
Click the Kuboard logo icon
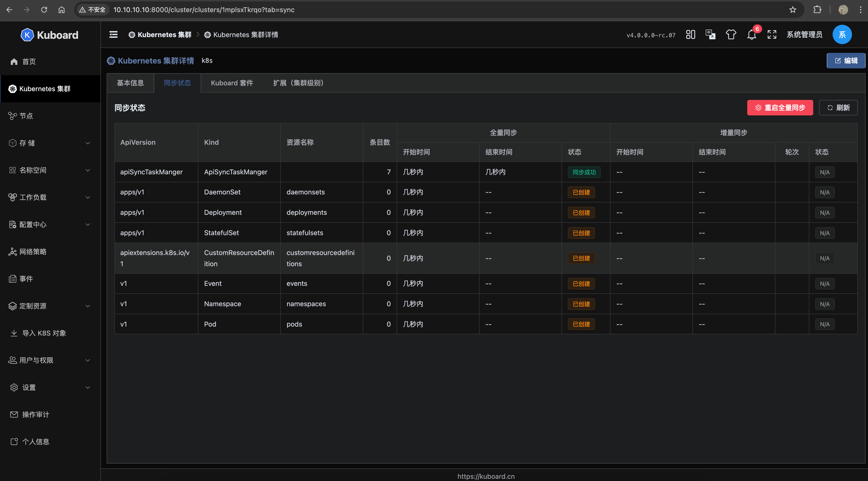coord(27,35)
